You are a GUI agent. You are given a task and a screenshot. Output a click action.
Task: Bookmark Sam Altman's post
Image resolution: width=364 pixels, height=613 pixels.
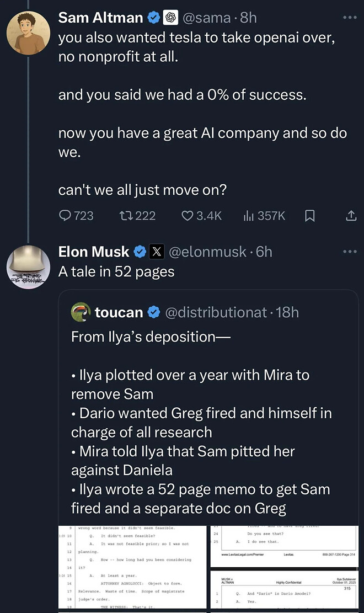pyautogui.click(x=309, y=216)
